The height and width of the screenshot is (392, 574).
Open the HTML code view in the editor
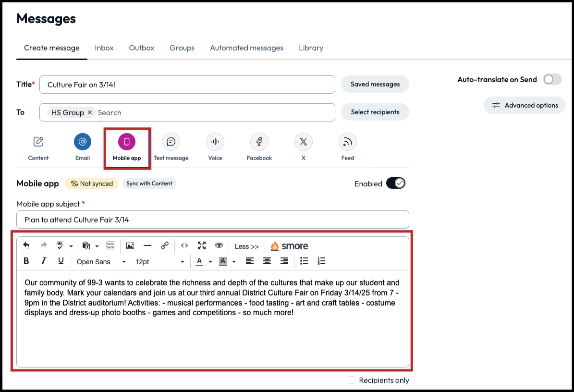184,245
